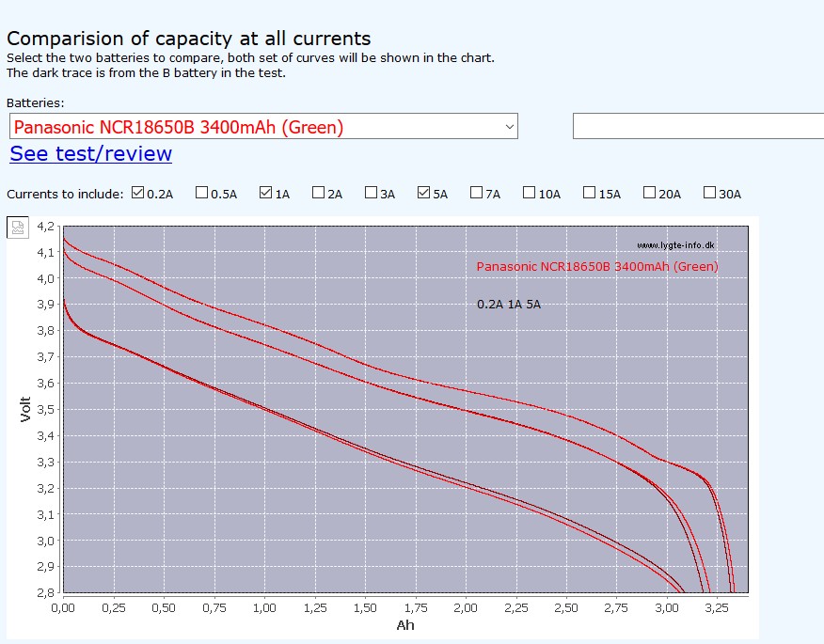
Task: Uncheck the 1A current checkbox
Action: (265, 192)
